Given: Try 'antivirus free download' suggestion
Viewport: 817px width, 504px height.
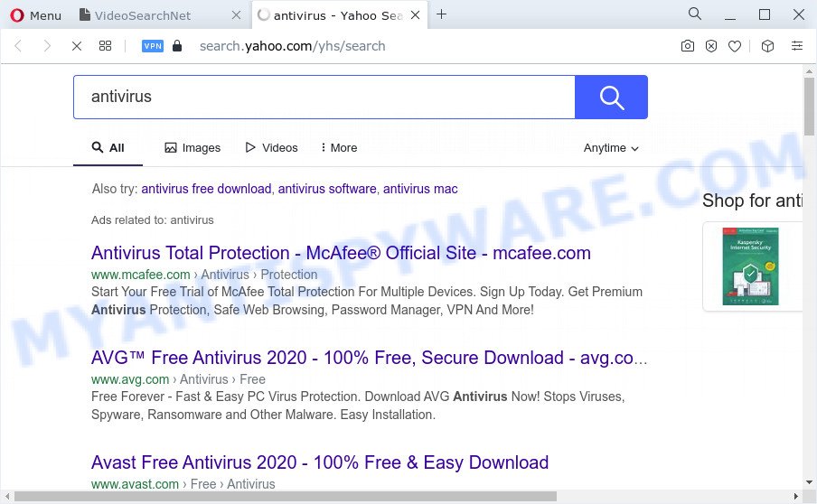Looking at the screenshot, I should [x=206, y=189].
